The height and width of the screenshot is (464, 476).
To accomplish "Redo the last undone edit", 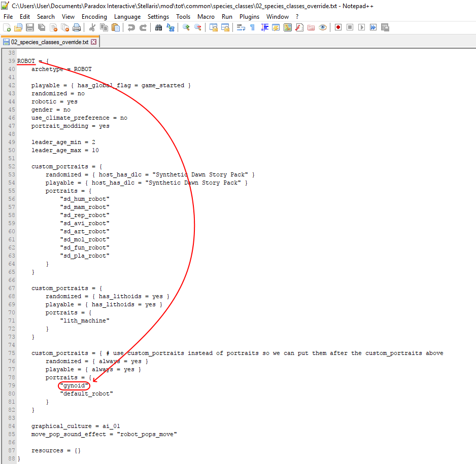I will (x=143, y=27).
